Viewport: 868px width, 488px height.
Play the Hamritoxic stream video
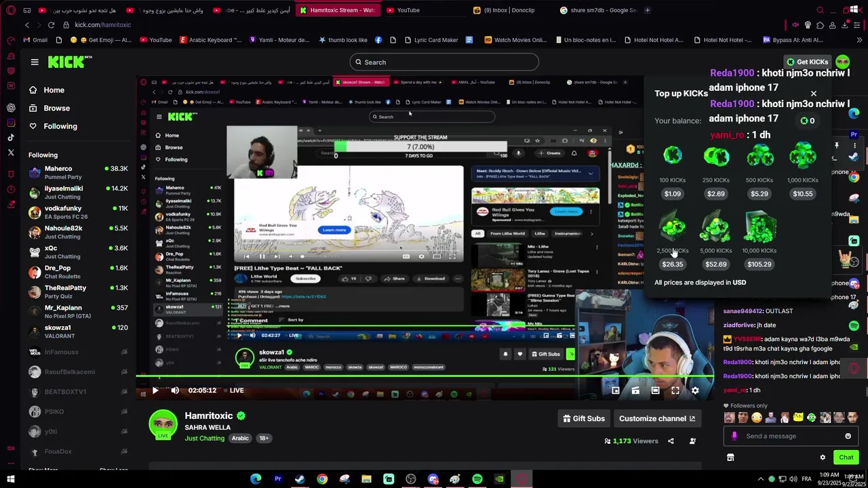click(155, 390)
